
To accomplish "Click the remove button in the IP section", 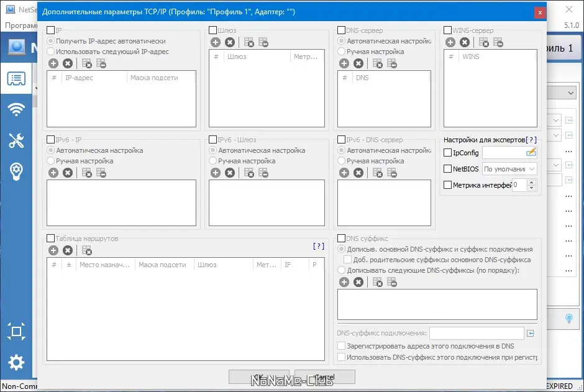I will [68, 63].
